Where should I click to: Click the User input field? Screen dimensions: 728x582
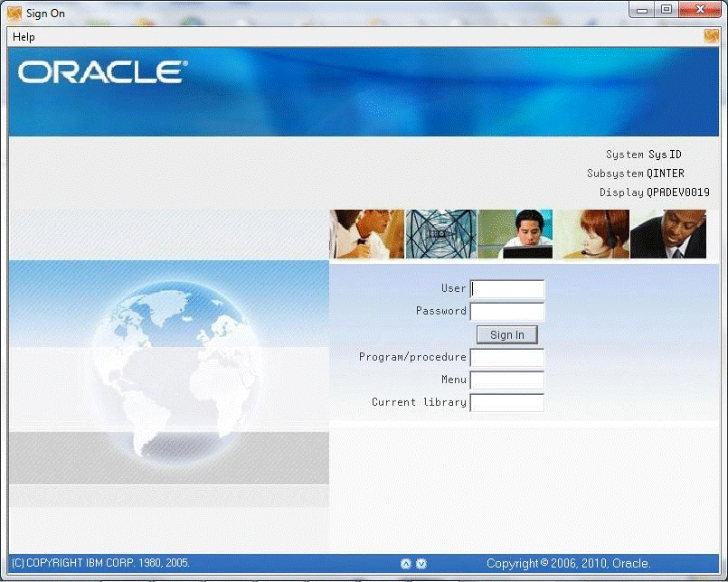point(507,288)
